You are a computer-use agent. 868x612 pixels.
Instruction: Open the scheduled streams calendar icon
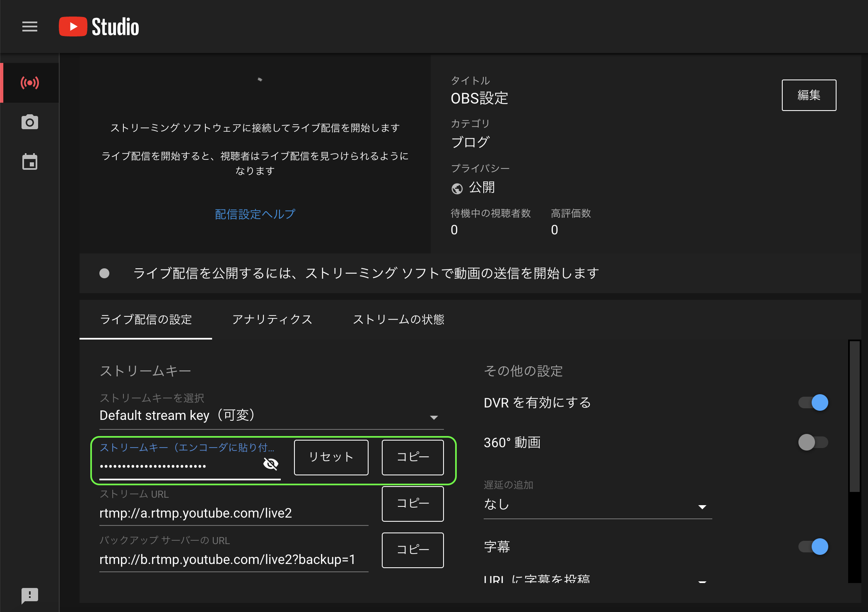(x=30, y=161)
